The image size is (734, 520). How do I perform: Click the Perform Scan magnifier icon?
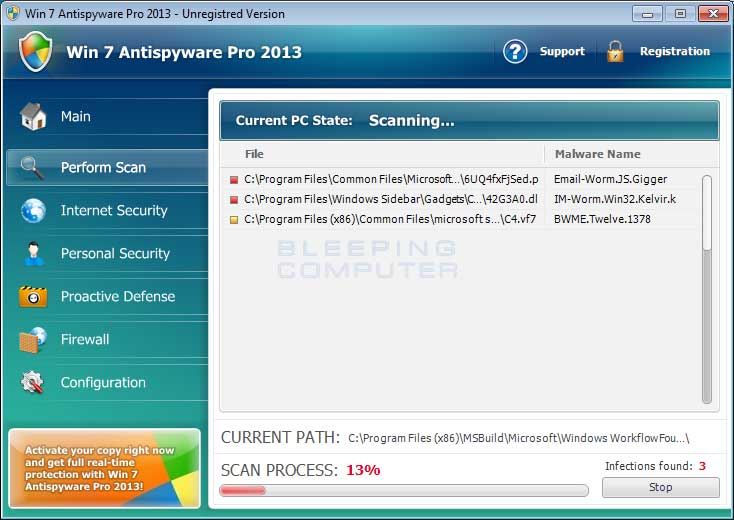tap(32, 168)
